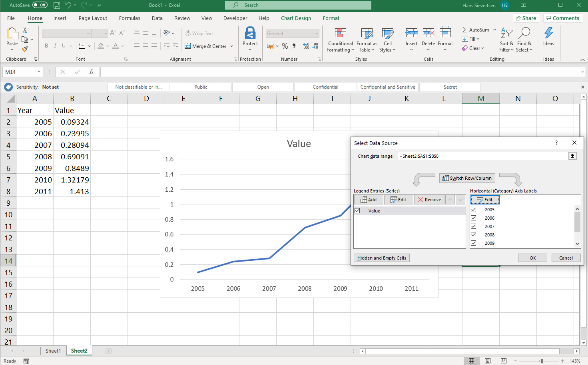Click the Fill Color paint bucket
The width and height of the screenshot is (588, 365).
[101, 46]
